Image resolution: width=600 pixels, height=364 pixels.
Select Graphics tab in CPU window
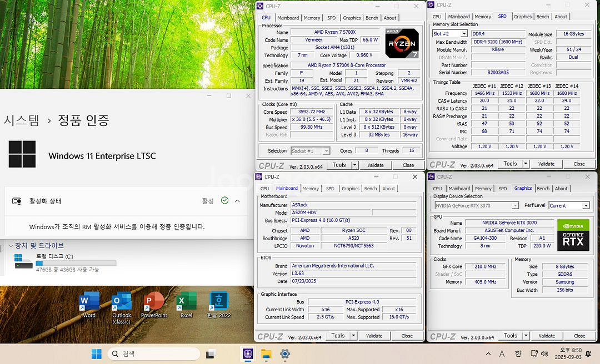pos(352,18)
